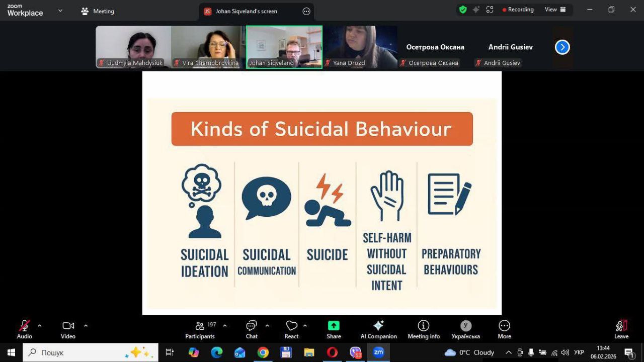Open the Participants list
644x362 pixels.
click(x=200, y=329)
